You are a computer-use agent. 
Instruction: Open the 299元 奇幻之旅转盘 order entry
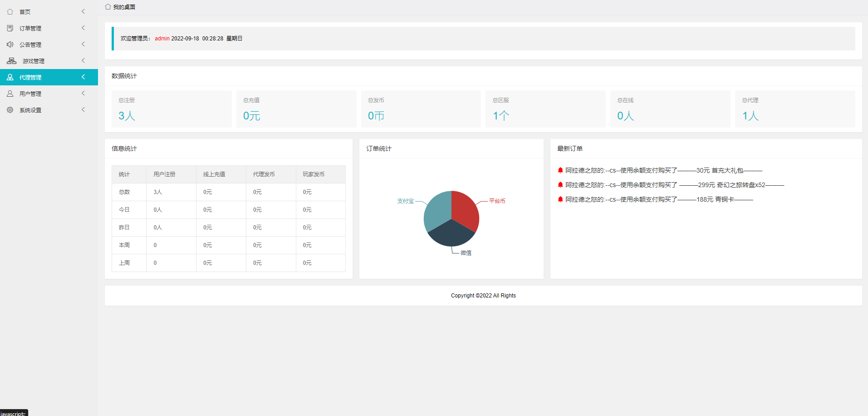pyautogui.click(x=674, y=185)
